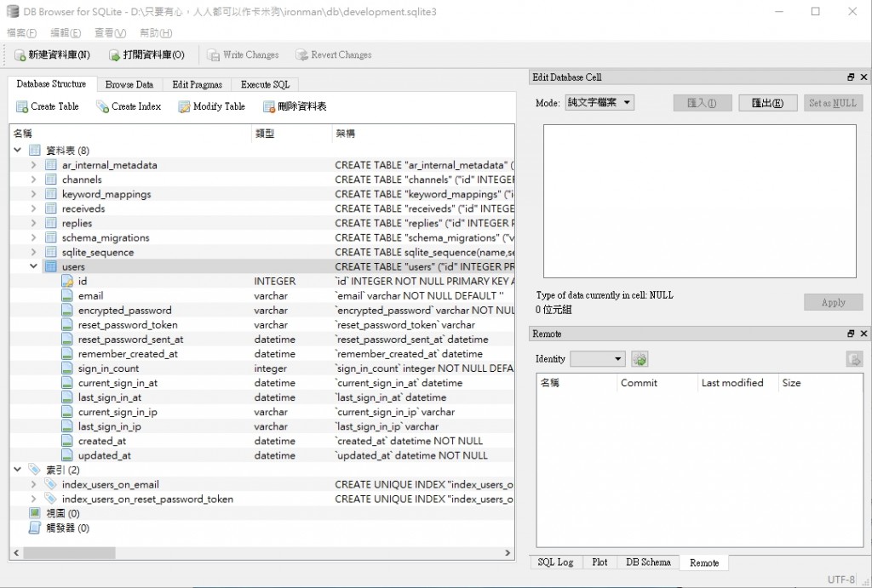Click the Apply button
Image resolution: width=872 pixels, height=588 pixels.
tap(833, 302)
